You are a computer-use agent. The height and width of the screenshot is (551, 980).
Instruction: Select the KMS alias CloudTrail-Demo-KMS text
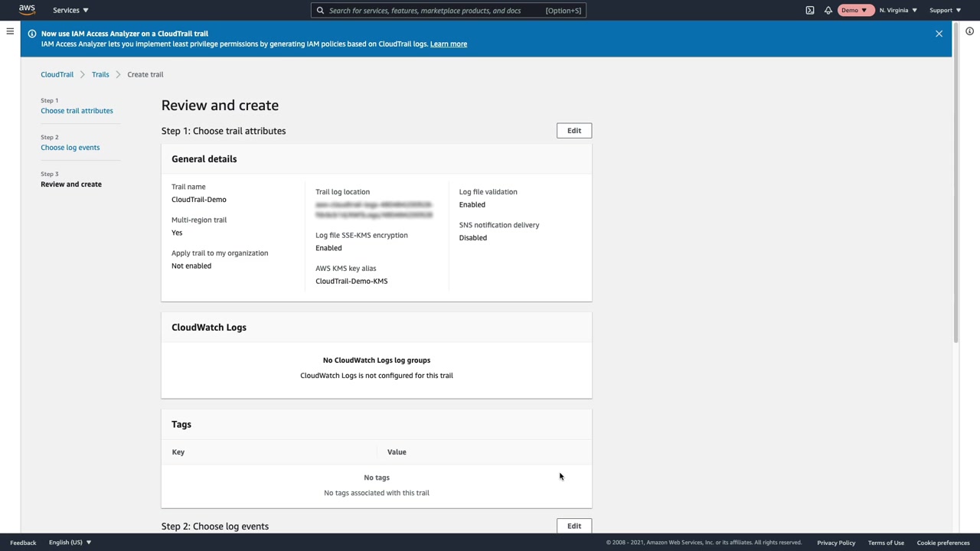pos(351,282)
